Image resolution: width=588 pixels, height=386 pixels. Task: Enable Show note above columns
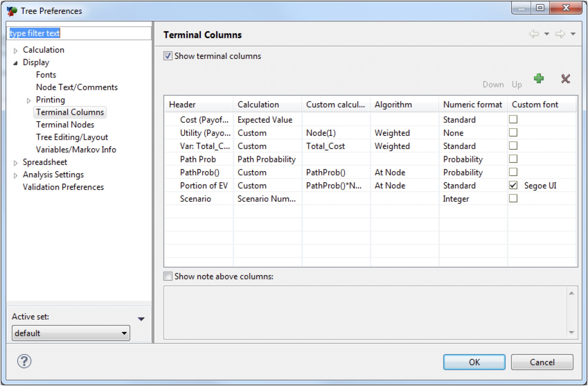coord(168,276)
